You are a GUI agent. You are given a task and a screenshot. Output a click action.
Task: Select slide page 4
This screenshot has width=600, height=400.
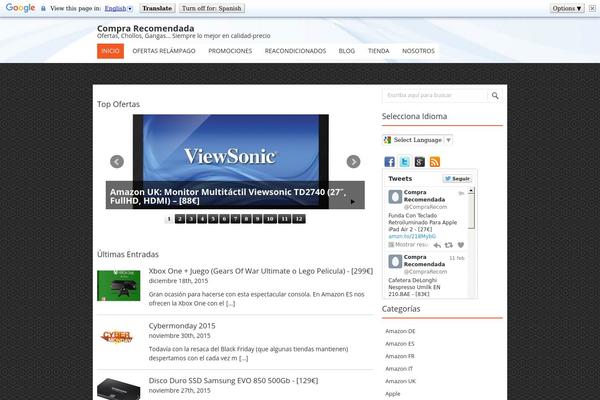pyautogui.click(x=202, y=219)
